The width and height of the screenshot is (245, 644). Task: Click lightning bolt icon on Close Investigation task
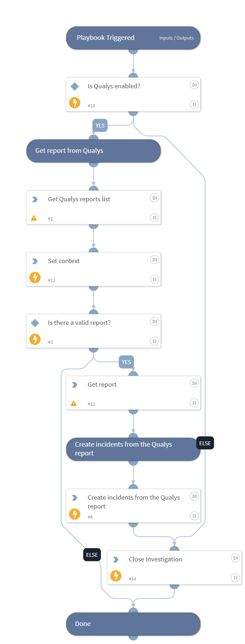(x=116, y=576)
